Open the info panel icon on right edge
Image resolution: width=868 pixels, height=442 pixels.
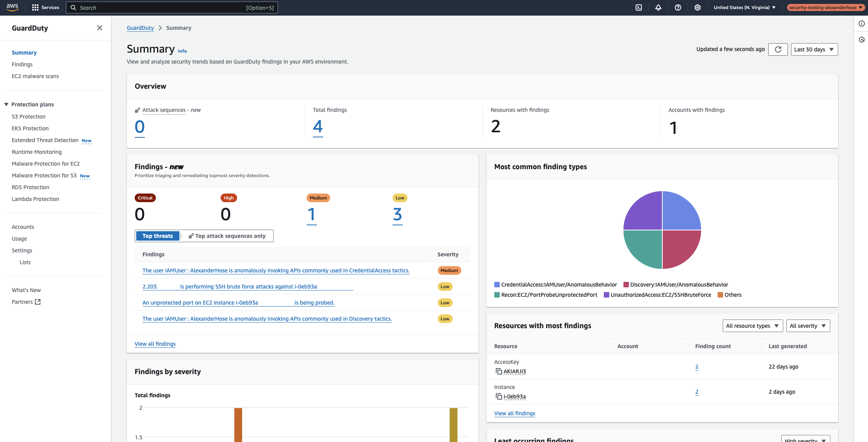point(862,24)
